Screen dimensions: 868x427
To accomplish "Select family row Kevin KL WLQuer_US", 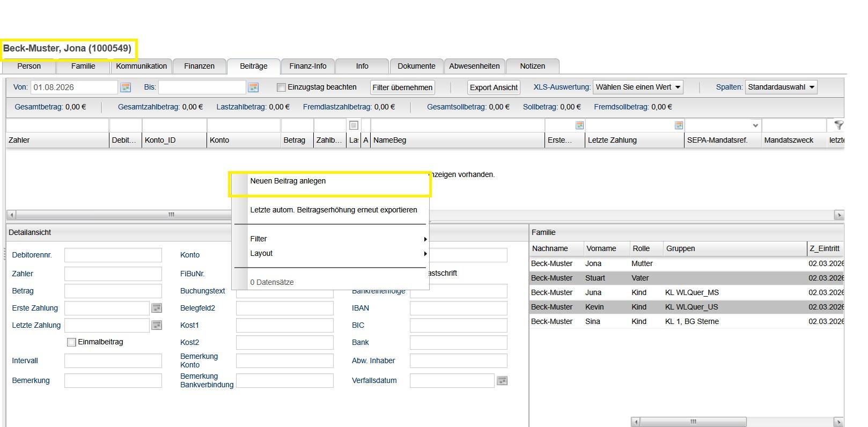I will [687, 307].
